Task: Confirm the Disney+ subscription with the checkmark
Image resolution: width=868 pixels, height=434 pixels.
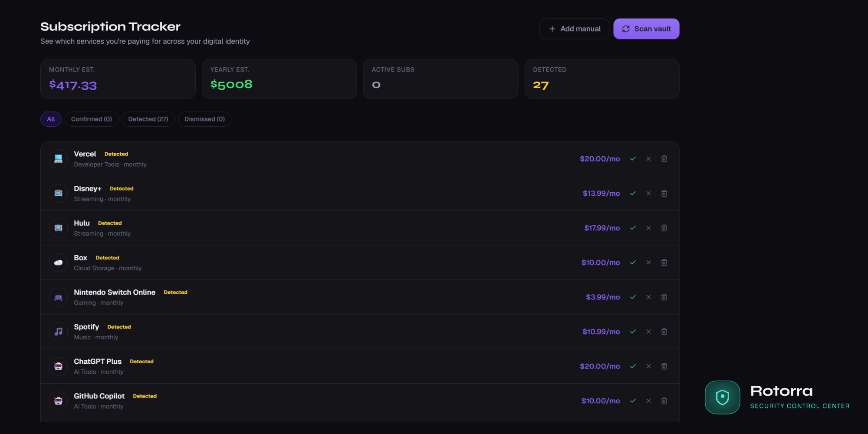Action: [x=633, y=193]
